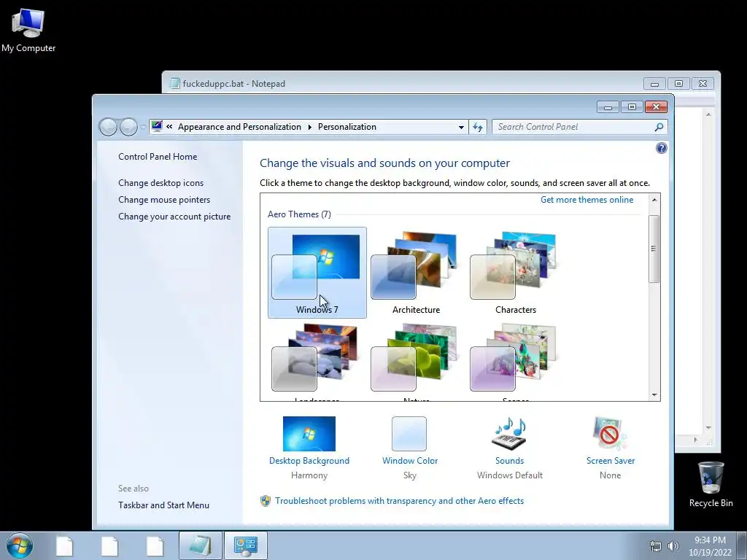This screenshot has width=747, height=560.
Task: Click the Control Panel taskbar button
Action: click(245, 545)
